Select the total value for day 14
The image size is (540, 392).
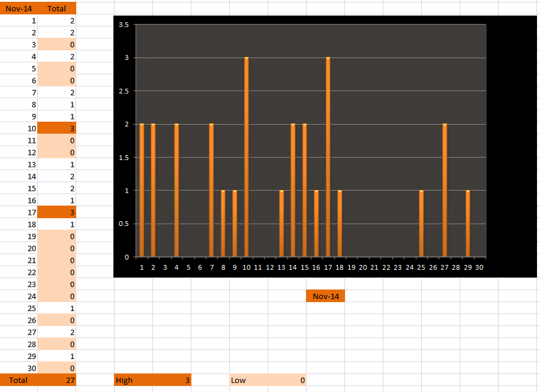56,177
